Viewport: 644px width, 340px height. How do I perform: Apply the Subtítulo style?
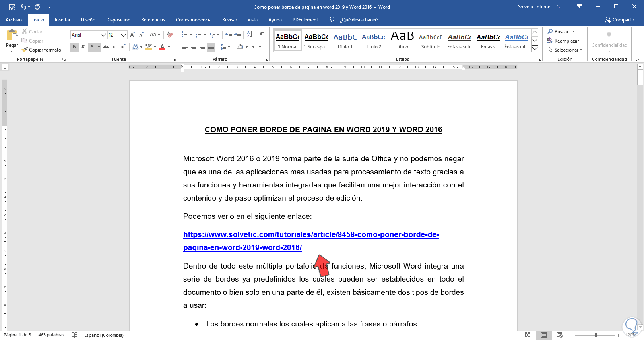tap(431, 41)
